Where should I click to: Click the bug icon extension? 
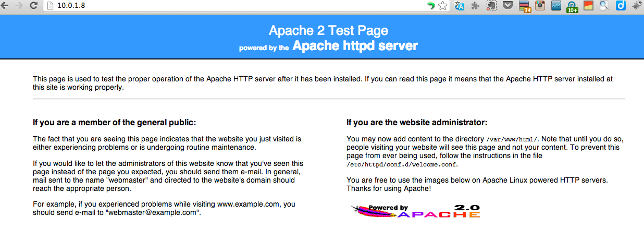coord(637,6)
